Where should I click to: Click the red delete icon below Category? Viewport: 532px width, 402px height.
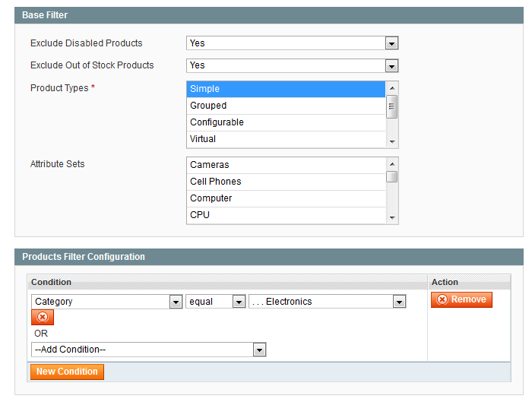43,318
